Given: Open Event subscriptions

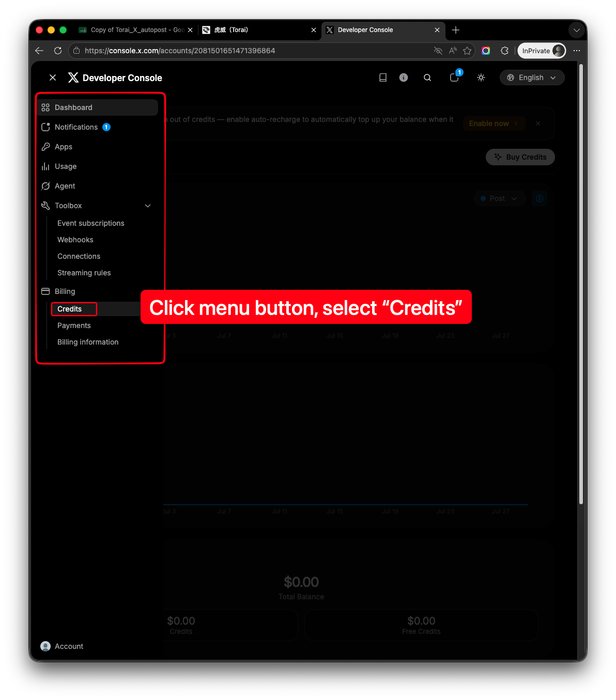Looking at the screenshot, I should 91,223.
